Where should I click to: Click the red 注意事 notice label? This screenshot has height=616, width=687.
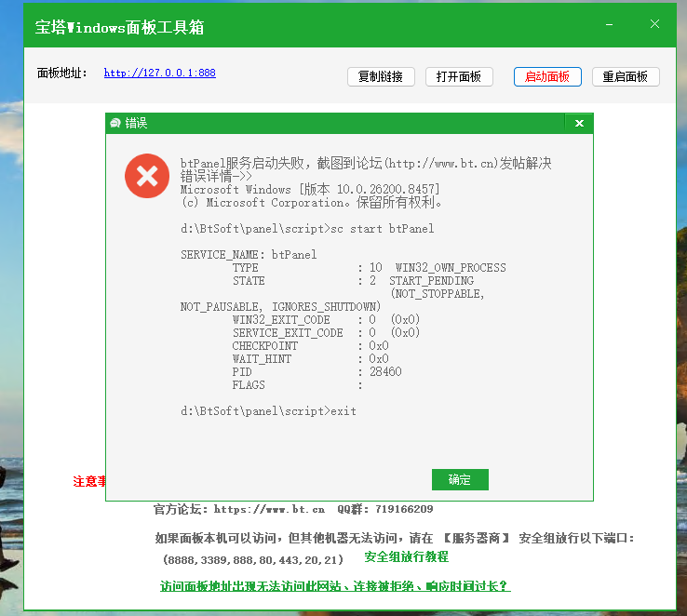[89, 482]
